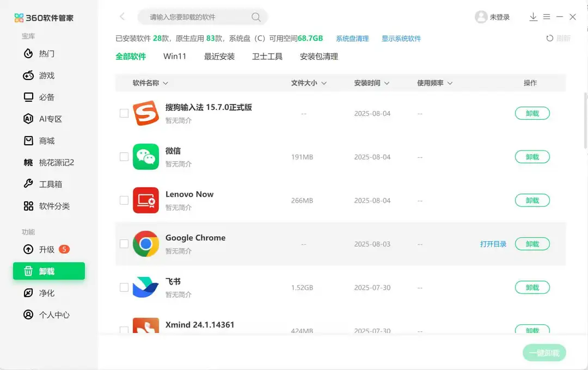Screen dimensions: 588x370
Task: Click the Google Chrome app icon
Action: [146, 244]
